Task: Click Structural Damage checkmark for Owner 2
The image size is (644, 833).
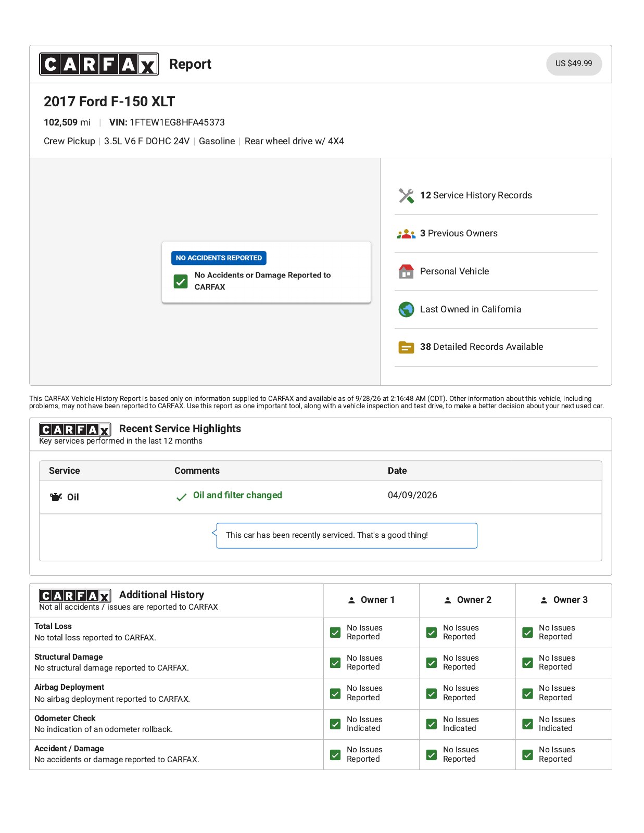Action: coord(432,663)
